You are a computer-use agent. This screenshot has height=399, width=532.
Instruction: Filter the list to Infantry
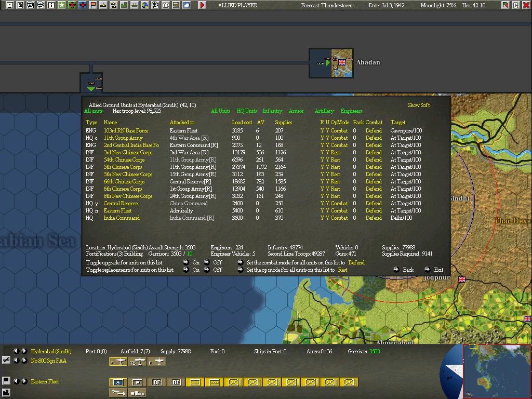pos(272,111)
